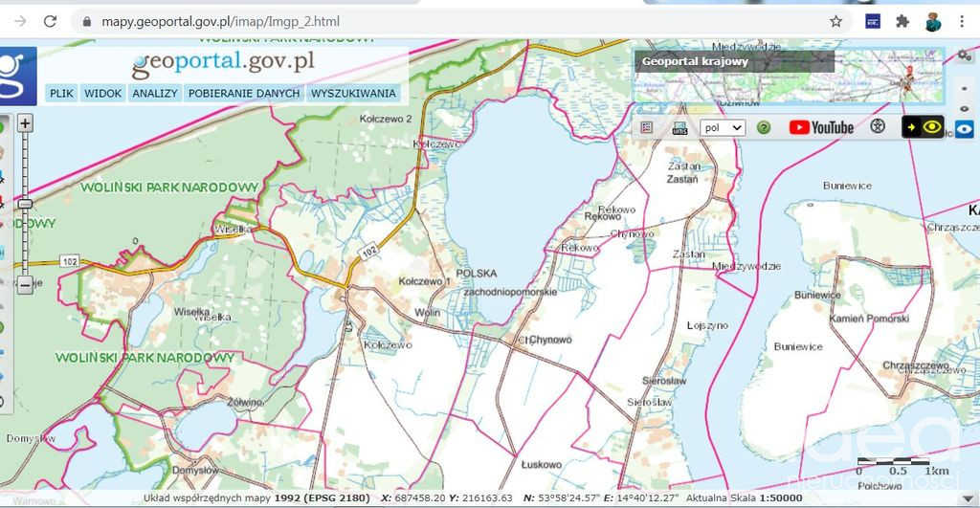Click the 'Żółwino' map label

[x=245, y=402]
